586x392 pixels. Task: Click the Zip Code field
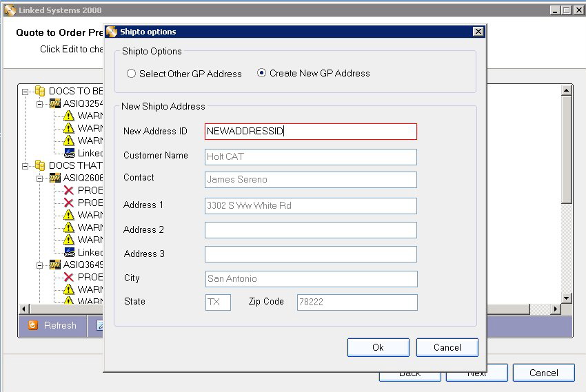click(x=357, y=302)
